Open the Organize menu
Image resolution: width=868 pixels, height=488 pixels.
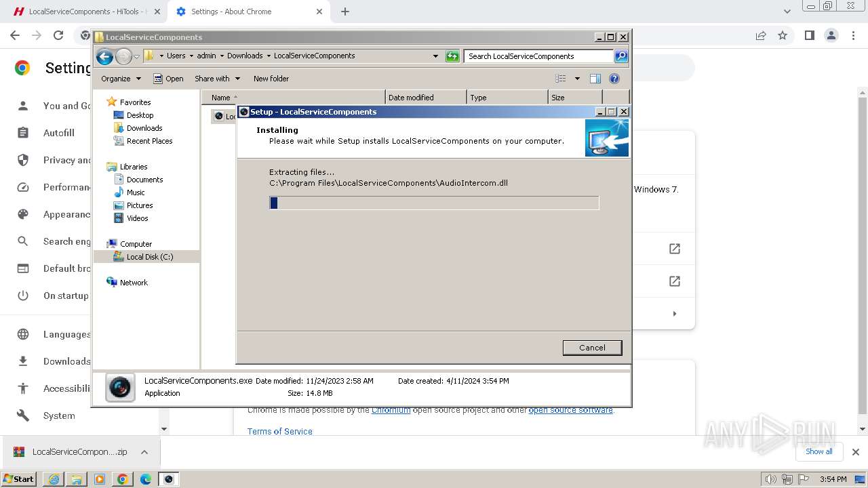pos(121,79)
